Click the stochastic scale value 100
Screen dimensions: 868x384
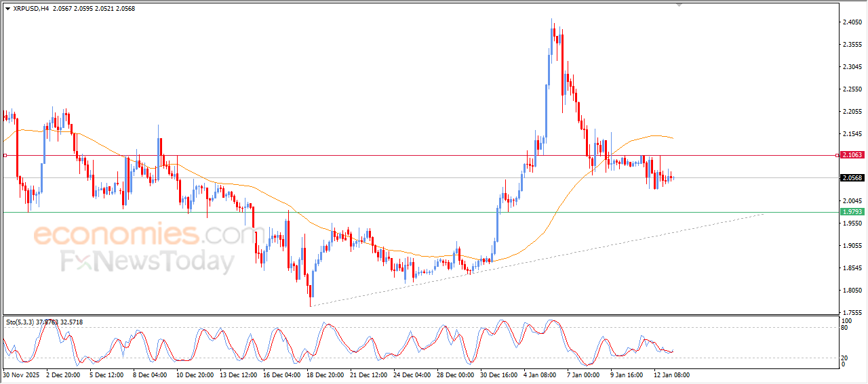(847, 320)
